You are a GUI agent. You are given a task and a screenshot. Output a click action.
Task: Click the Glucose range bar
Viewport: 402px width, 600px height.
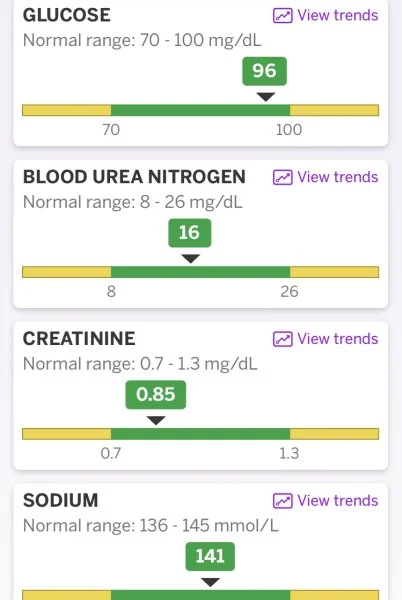[x=200, y=110]
